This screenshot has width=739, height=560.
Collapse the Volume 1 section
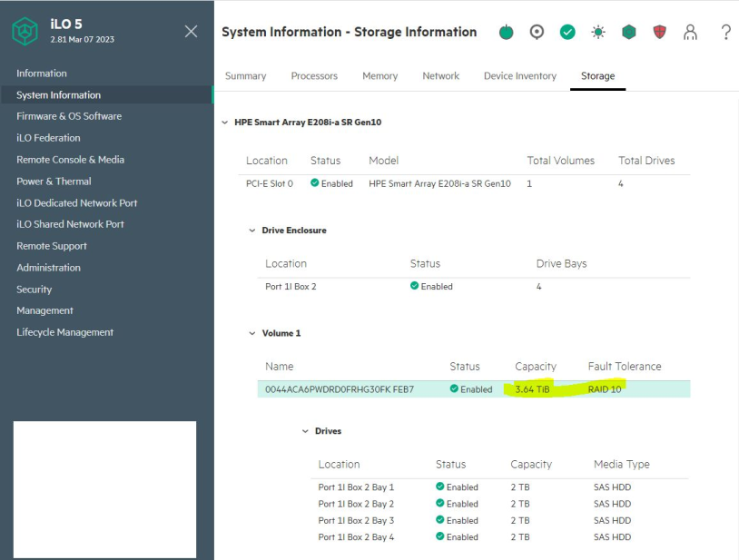point(252,333)
